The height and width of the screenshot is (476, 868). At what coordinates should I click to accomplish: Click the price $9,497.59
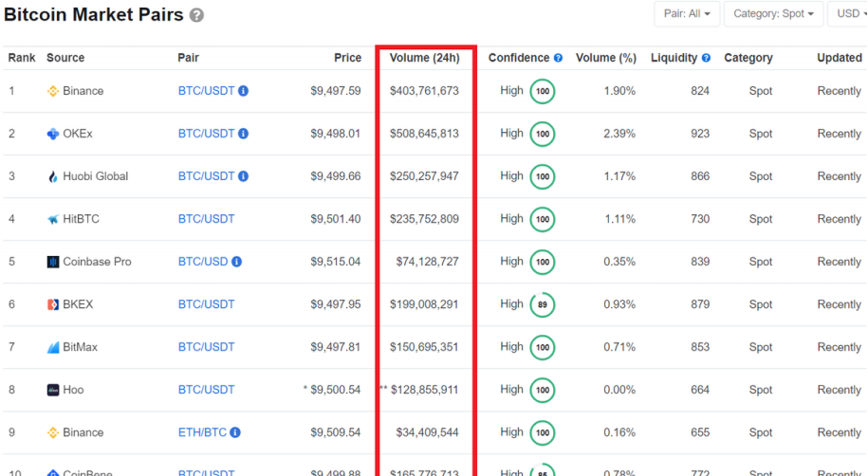[x=336, y=91]
